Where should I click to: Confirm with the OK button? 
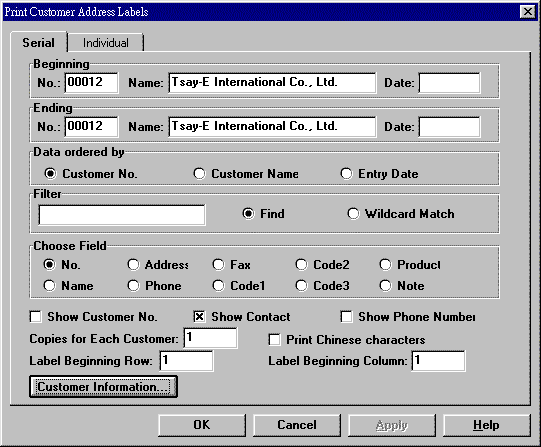click(x=202, y=425)
